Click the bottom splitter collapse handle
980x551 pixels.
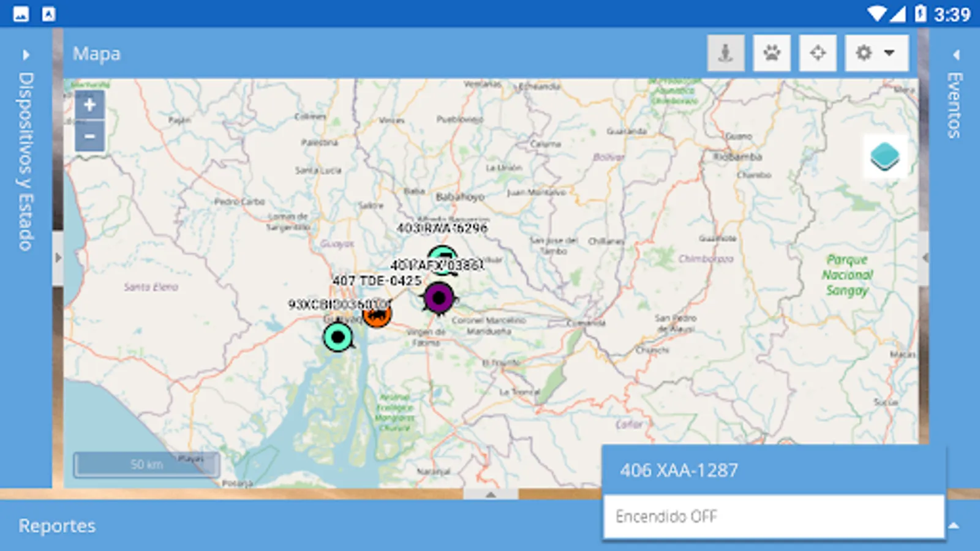[491, 493]
